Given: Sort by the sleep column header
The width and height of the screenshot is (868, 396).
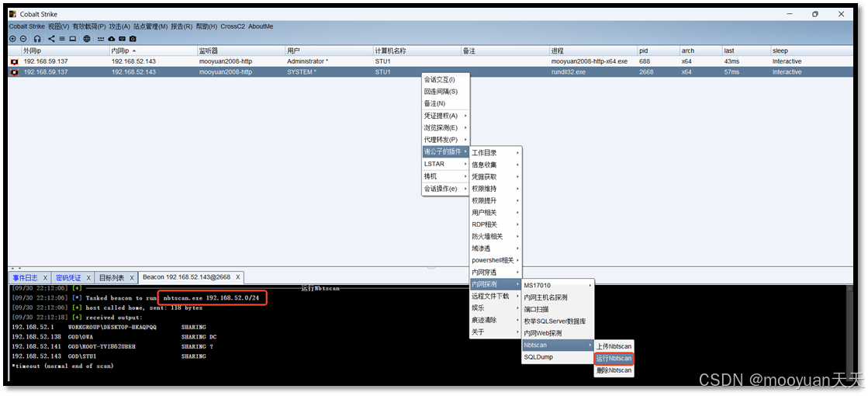Looking at the screenshot, I should [x=811, y=50].
